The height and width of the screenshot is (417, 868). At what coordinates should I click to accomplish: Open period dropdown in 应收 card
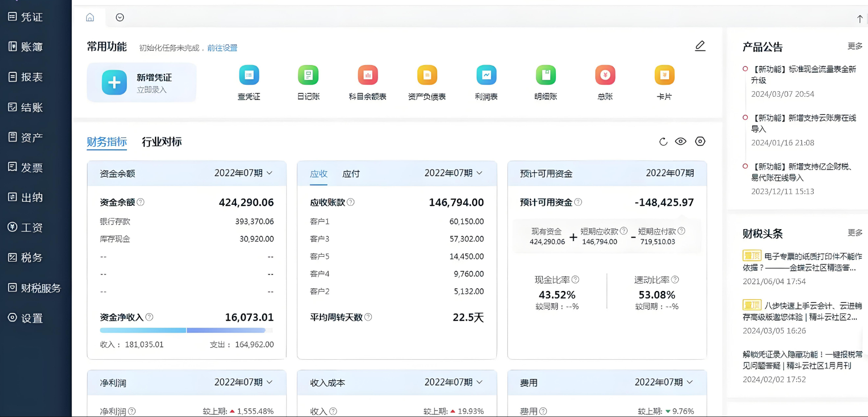[453, 173]
